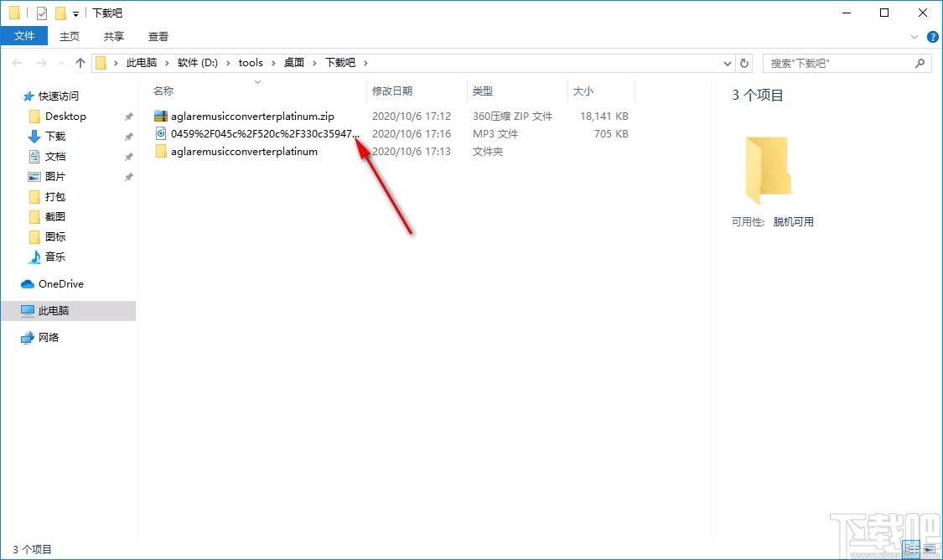Open the address bar history dropdown
Image resolution: width=943 pixels, height=560 pixels.
point(727,62)
